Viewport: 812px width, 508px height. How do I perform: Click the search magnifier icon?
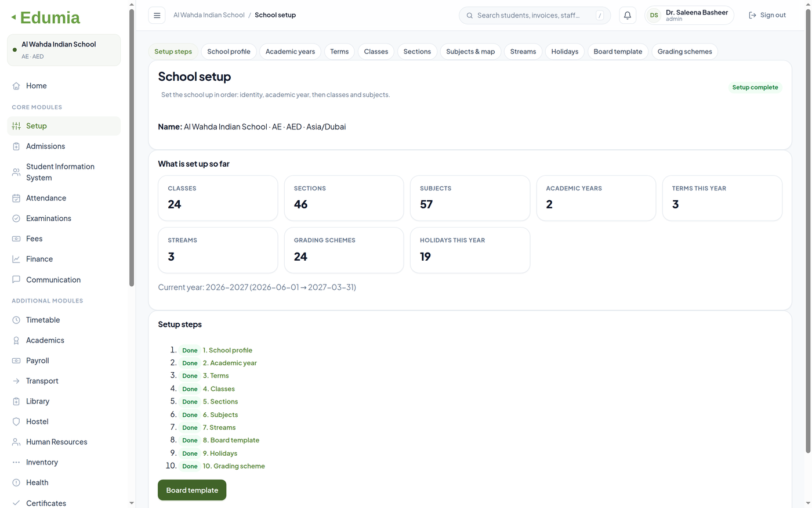pyautogui.click(x=470, y=16)
